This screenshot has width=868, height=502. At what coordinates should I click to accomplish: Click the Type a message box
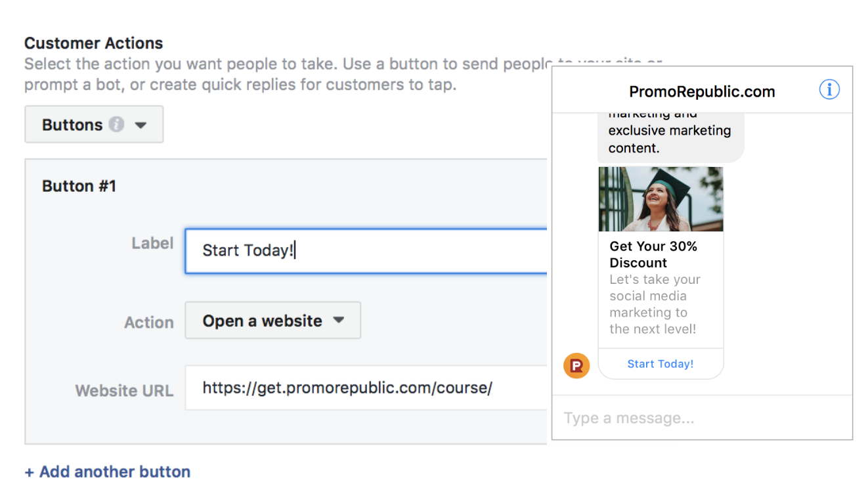[702, 418]
